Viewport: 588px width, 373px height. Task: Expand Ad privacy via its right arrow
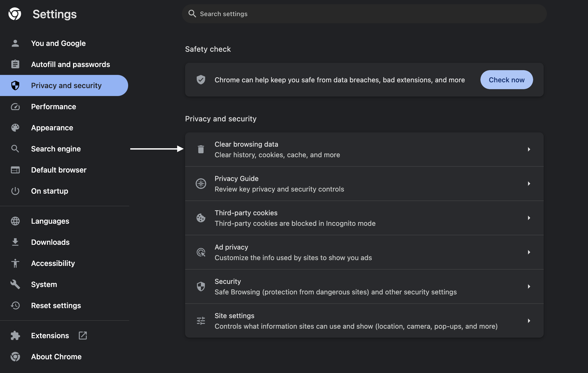[529, 252]
